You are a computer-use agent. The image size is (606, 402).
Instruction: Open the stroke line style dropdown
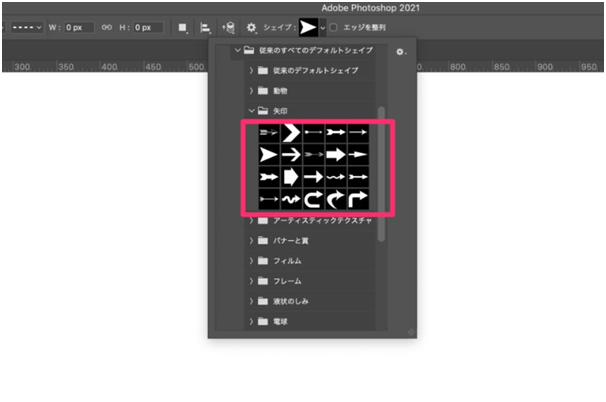pos(25,27)
